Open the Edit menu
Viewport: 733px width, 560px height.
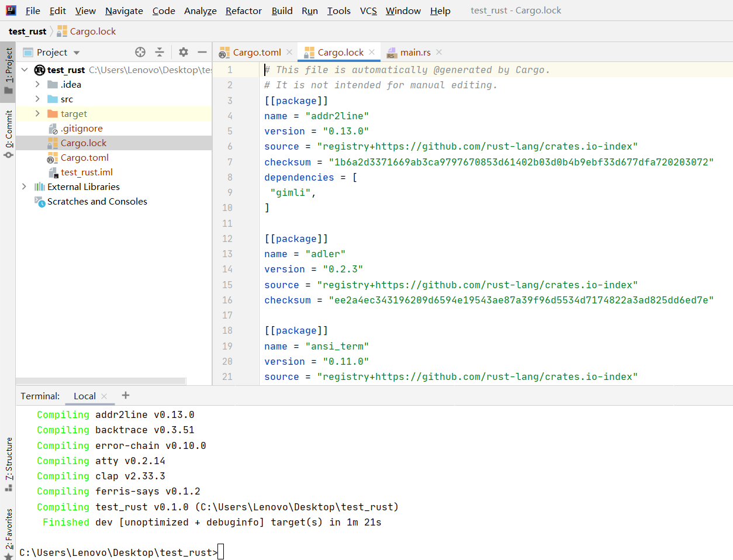pos(58,11)
